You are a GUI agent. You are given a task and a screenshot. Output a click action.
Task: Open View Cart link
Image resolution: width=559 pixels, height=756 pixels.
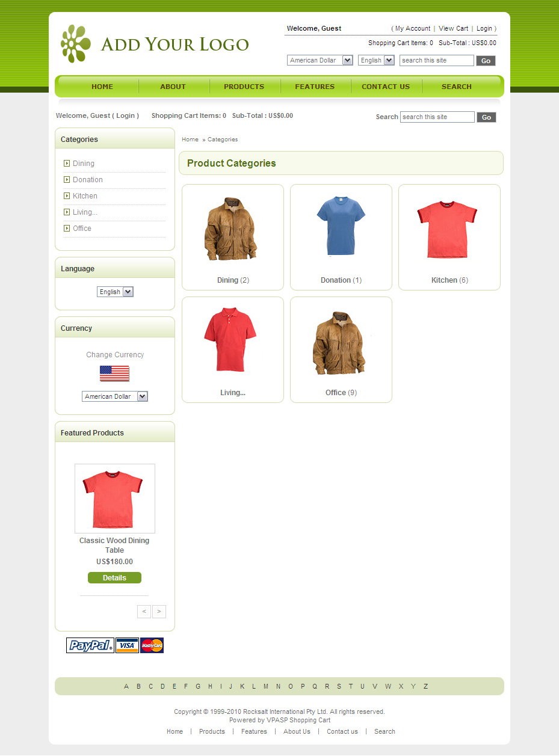453,28
